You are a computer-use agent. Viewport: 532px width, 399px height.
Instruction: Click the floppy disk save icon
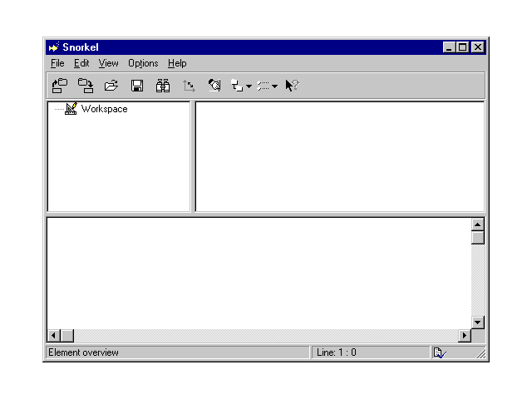137,85
